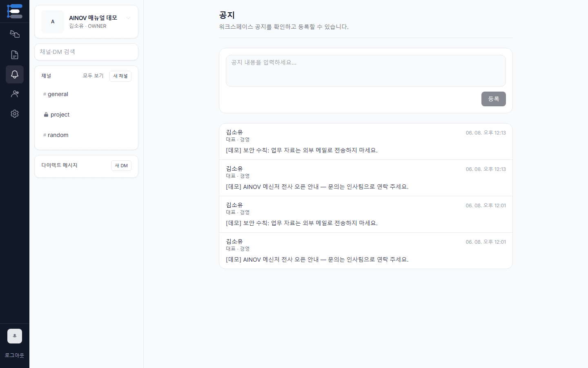Viewport: 588px width, 368px height.
Task: Select the 12:01 보안 수칙 notice text
Action: click(302, 223)
